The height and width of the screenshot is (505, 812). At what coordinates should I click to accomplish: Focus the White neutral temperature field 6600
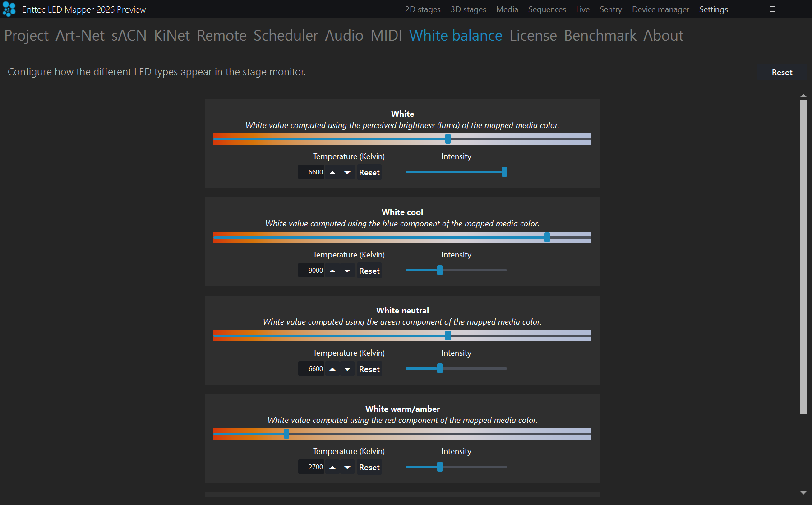point(311,369)
